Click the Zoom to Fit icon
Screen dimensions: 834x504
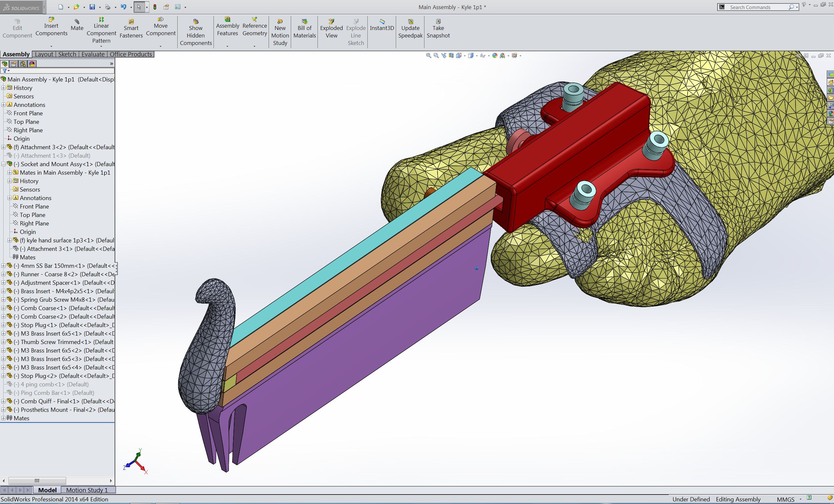pos(428,55)
